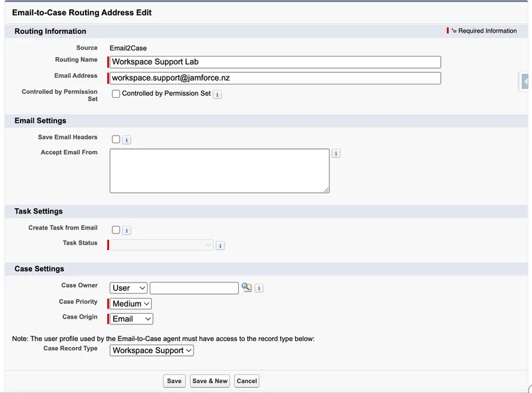
Task: Click the Task Settings section header
Action: pos(39,211)
